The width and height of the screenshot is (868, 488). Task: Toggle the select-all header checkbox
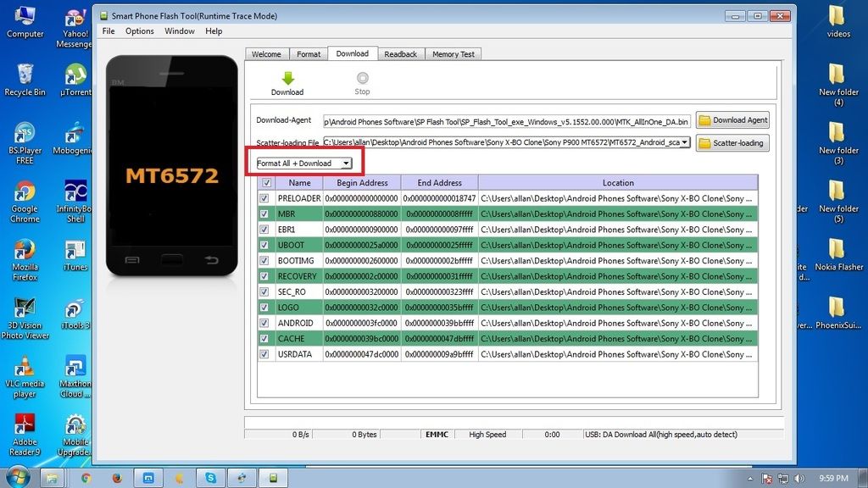[267, 182]
